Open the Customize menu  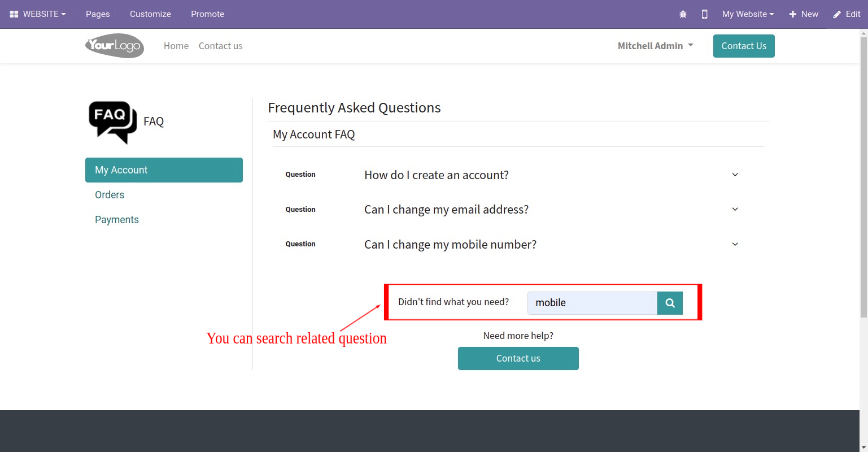pyautogui.click(x=150, y=14)
